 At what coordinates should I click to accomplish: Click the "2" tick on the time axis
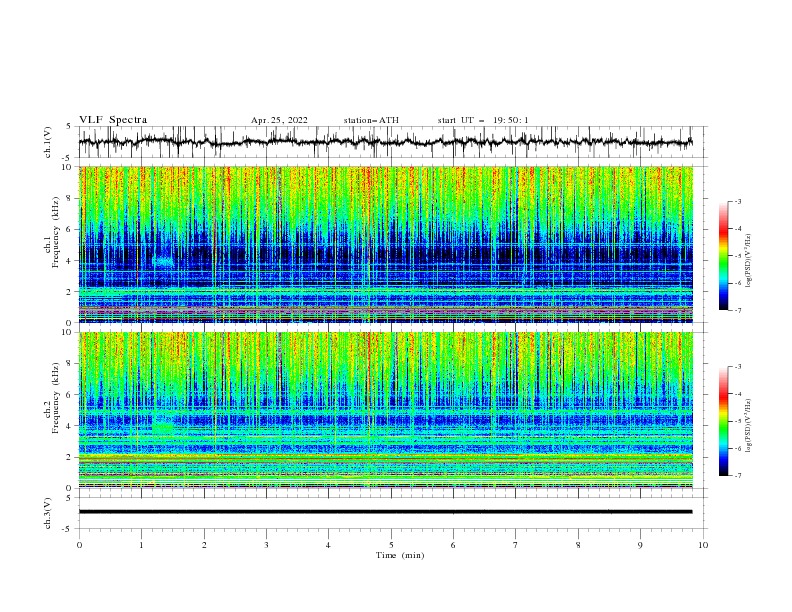tap(204, 545)
